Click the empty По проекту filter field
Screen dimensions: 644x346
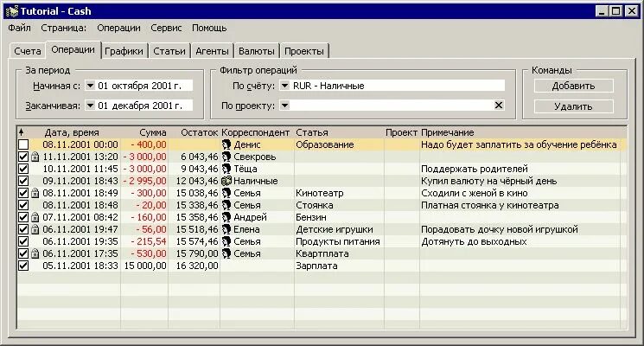pyautogui.click(x=392, y=106)
